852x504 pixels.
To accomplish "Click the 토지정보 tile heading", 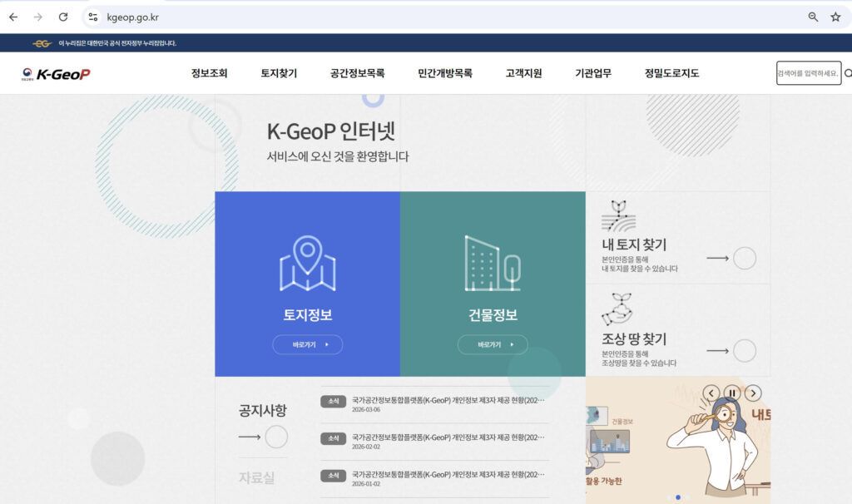I will pos(308,315).
